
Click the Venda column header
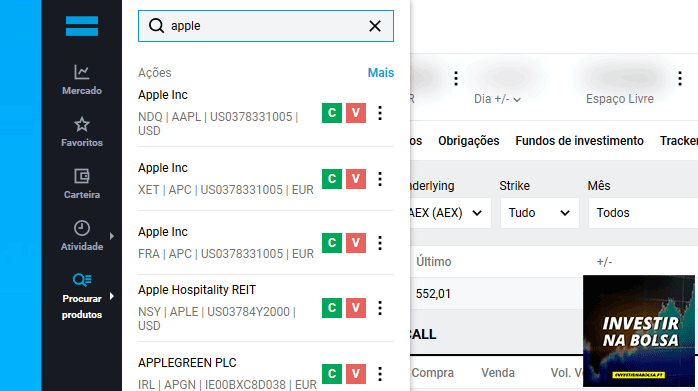498,373
